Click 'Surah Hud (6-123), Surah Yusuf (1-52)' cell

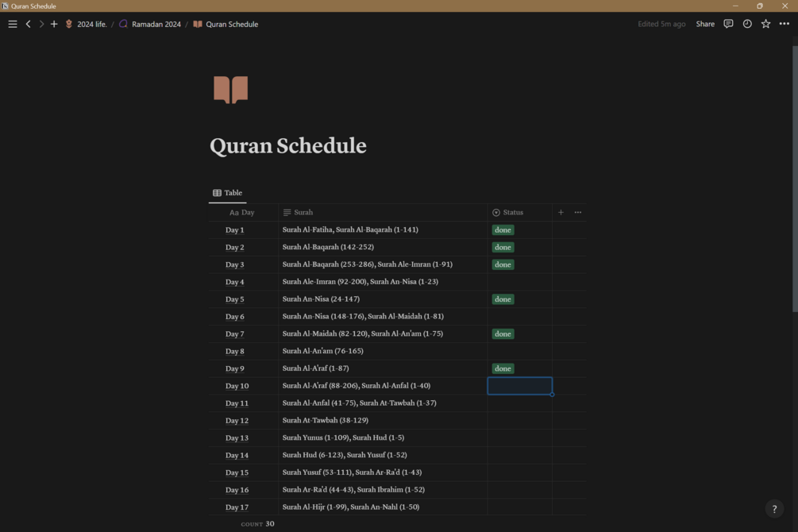click(383, 455)
